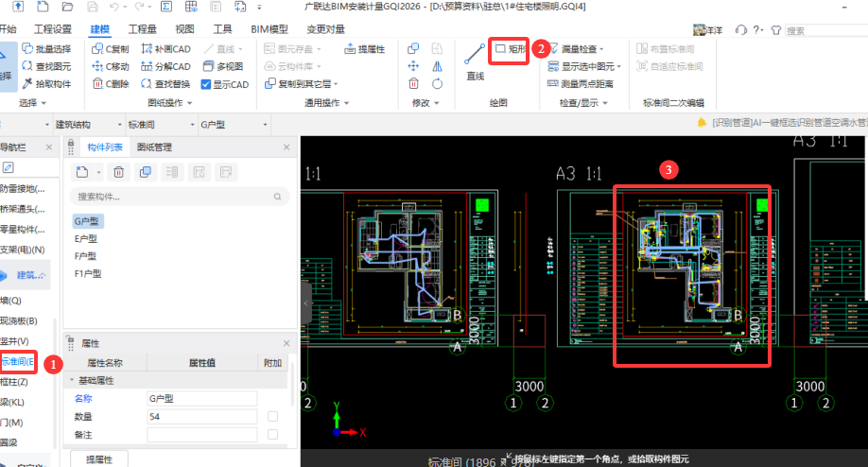This screenshot has width=868, height=467.
Task: Select E户型 in component list
Action: [x=86, y=238]
